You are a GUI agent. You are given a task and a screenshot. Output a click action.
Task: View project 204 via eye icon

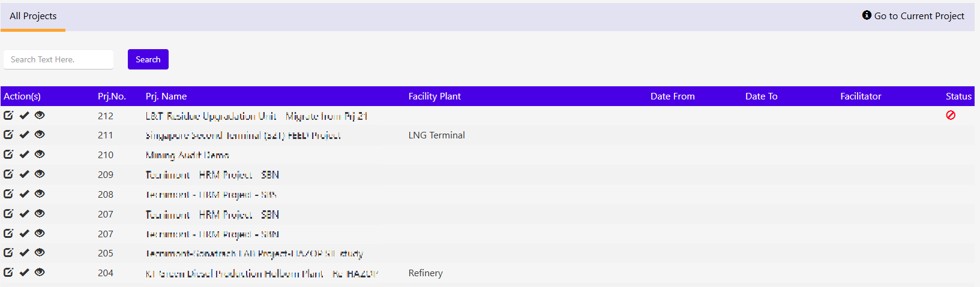coord(40,272)
